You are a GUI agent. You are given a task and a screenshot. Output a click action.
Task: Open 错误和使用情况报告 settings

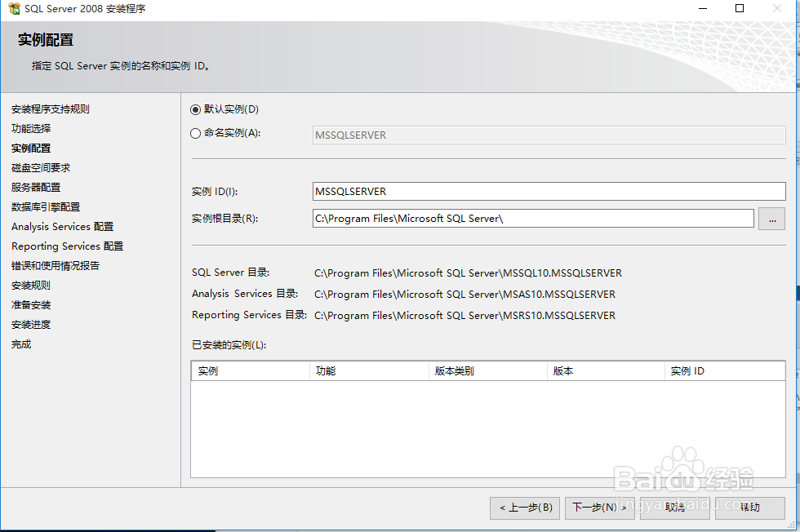coord(54,265)
